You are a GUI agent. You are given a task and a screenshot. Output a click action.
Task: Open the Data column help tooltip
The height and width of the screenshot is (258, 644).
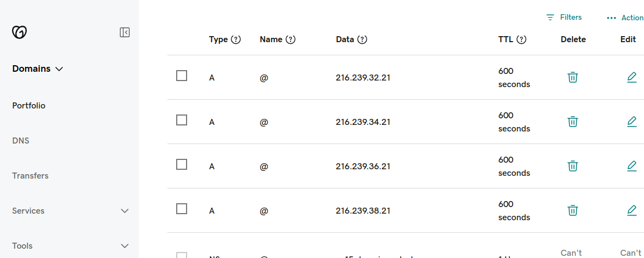[x=362, y=39]
